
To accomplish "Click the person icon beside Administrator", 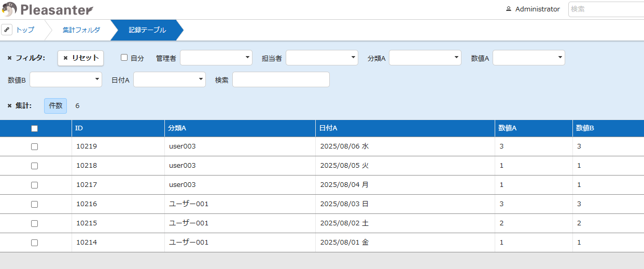I will point(509,9).
